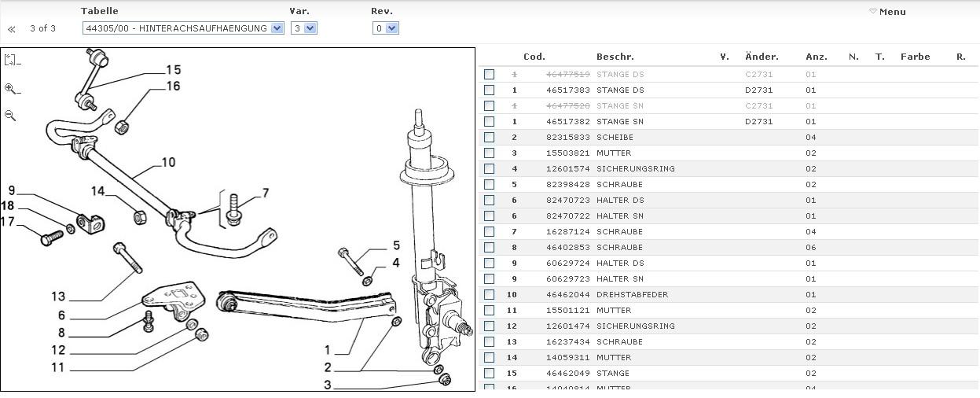Viewport: 980px width, 398px height.
Task: Click the zoom in magnifier icon
Action: point(11,89)
